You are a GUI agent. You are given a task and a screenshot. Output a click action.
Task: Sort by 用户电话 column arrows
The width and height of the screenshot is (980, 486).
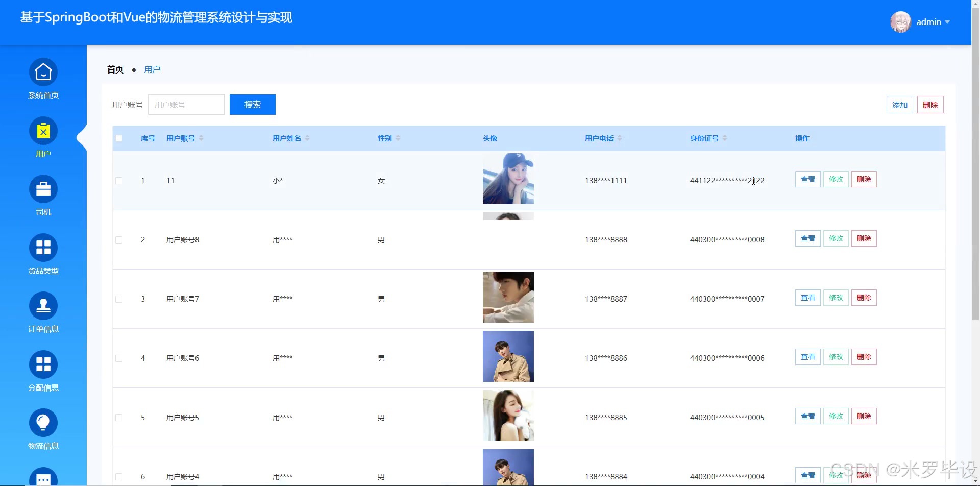pyautogui.click(x=620, y=138)
